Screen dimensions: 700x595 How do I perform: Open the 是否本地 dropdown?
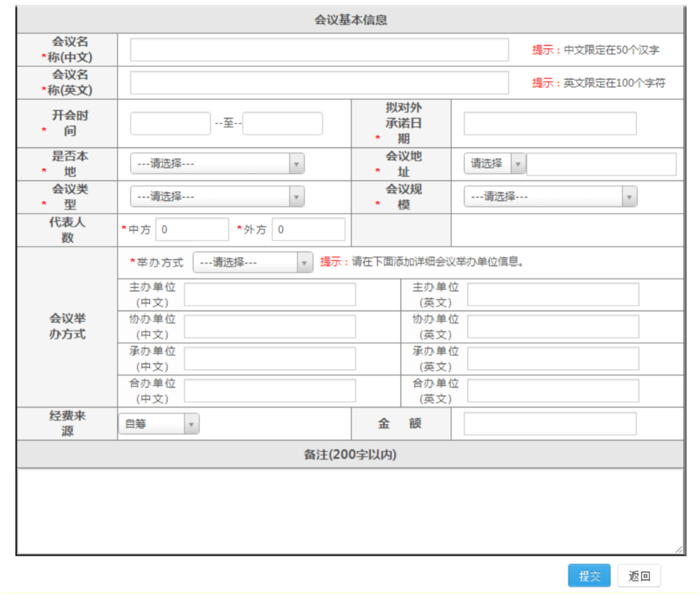click(x=217, y=163)
